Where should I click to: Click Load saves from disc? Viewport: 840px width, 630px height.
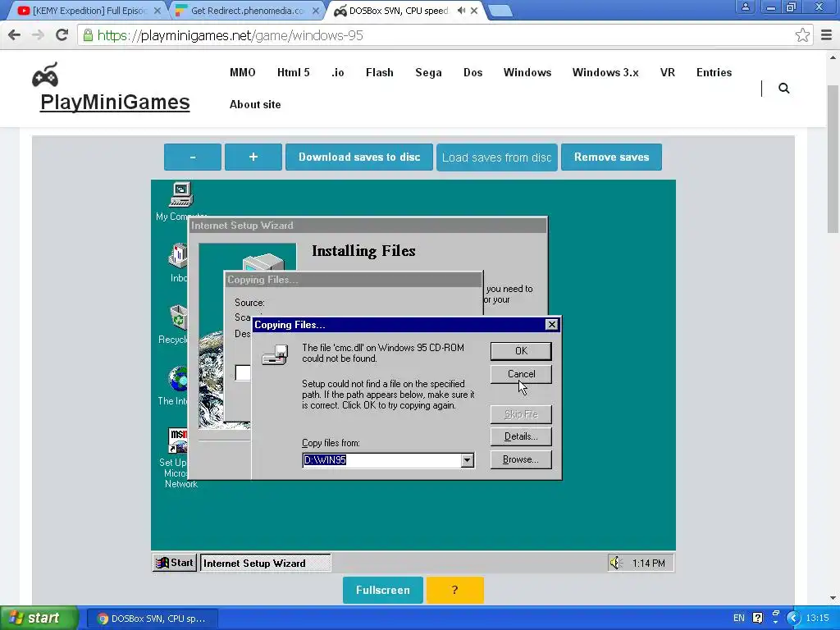496,157
